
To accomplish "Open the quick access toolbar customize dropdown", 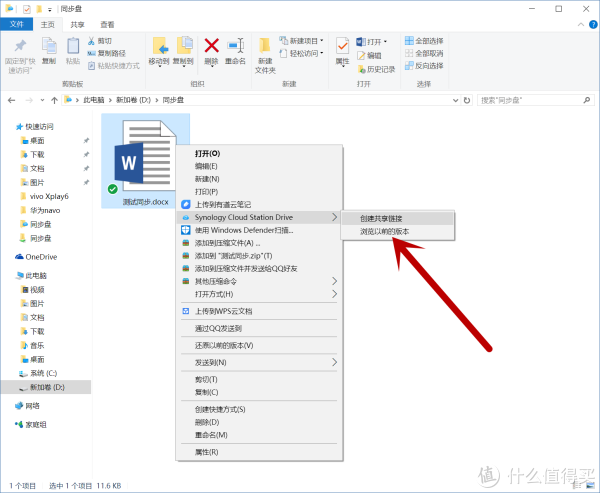I will tap(50, 10).
